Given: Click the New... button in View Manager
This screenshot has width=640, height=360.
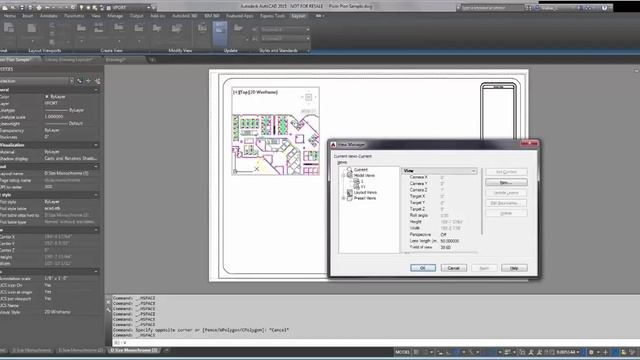Looking at the screenshot, I should (506, 182).
